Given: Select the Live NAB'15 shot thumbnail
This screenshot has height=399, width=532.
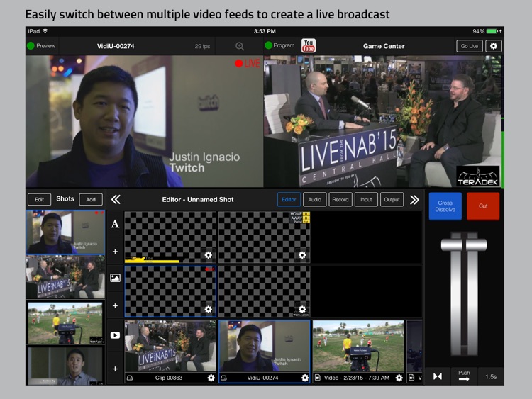Looking at the screenshot, I should coord(65,277).
